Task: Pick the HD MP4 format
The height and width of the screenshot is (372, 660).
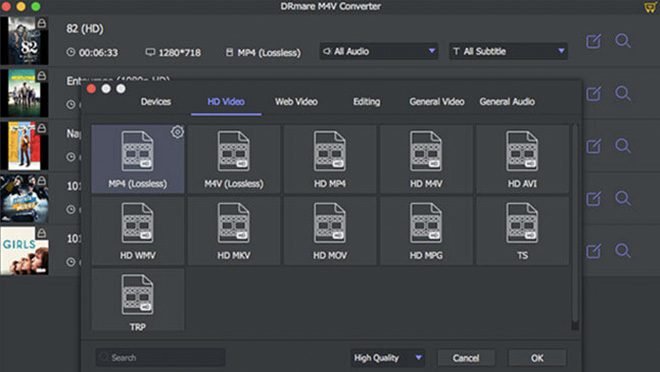Action: pyautogui.click(x=330, y=159)
